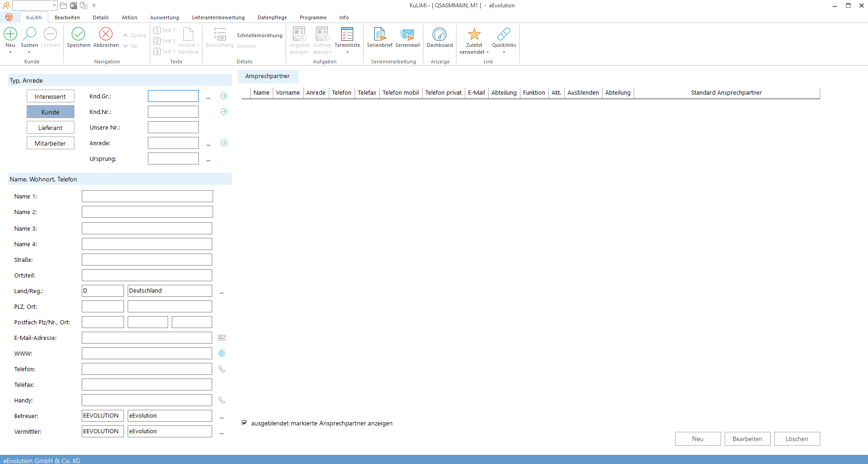The width and height of the screenshot is (868, 464).
Task: Select the Lieferant type button
Action: coord(50,128)
